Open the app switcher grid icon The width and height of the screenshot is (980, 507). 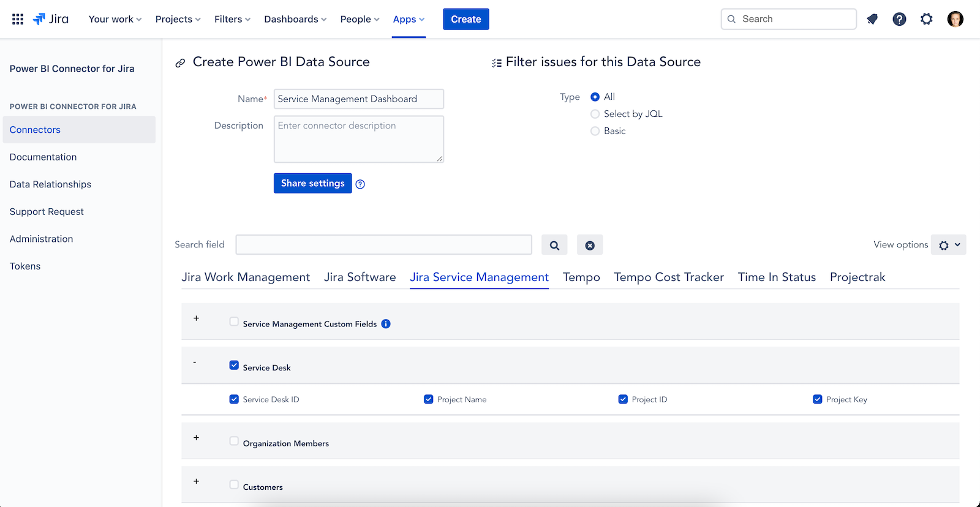[x=18, y=19]
